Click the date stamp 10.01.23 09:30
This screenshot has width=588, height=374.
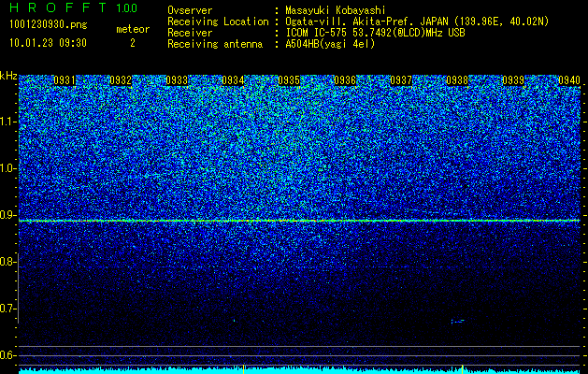[48, 43]
